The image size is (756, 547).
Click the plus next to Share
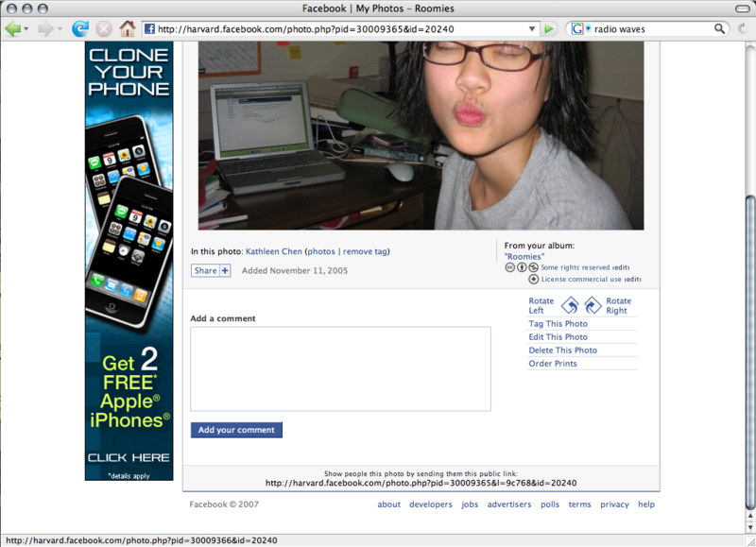[x=225, y=271]
